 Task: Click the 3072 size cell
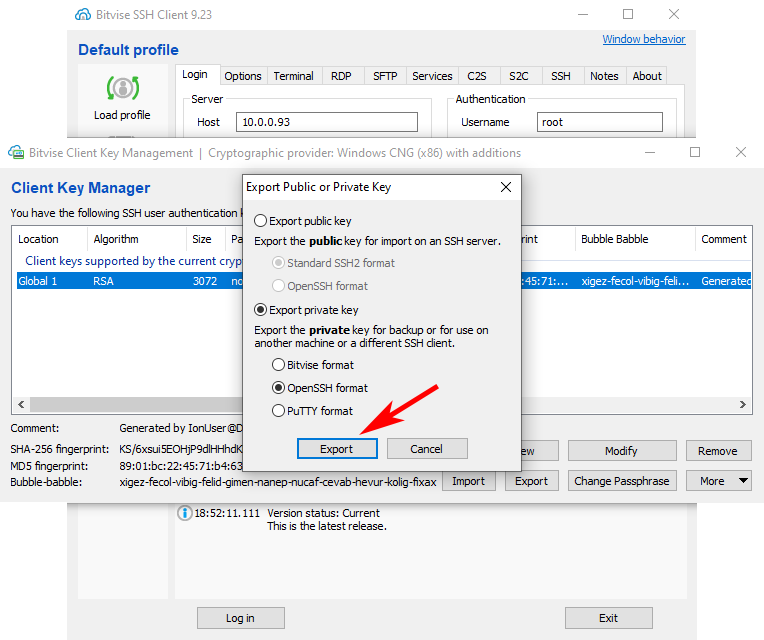pos(205,281)
